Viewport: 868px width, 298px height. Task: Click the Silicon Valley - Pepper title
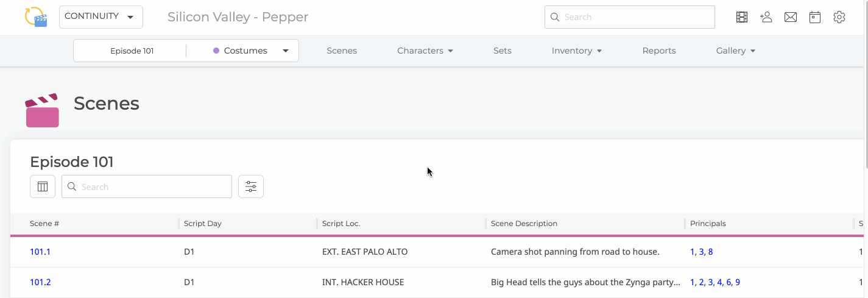pyautogui.click(x=238, y=17)
